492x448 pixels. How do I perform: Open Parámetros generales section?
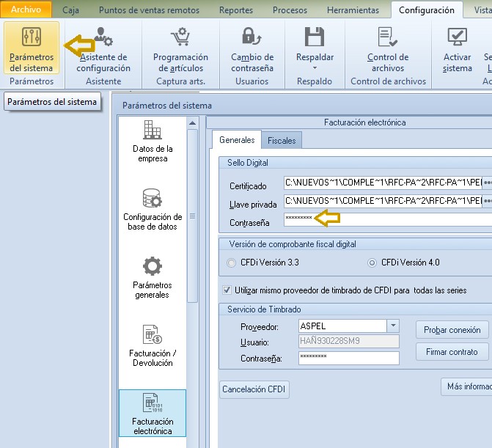153,278
